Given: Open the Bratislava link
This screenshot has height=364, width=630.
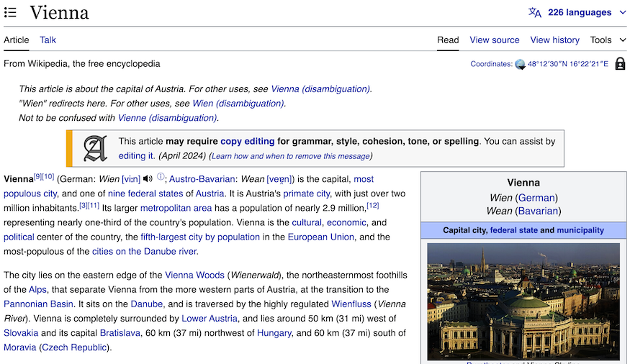Looking at the screenshot, I should pyautogui.click(x=120, y=332).
